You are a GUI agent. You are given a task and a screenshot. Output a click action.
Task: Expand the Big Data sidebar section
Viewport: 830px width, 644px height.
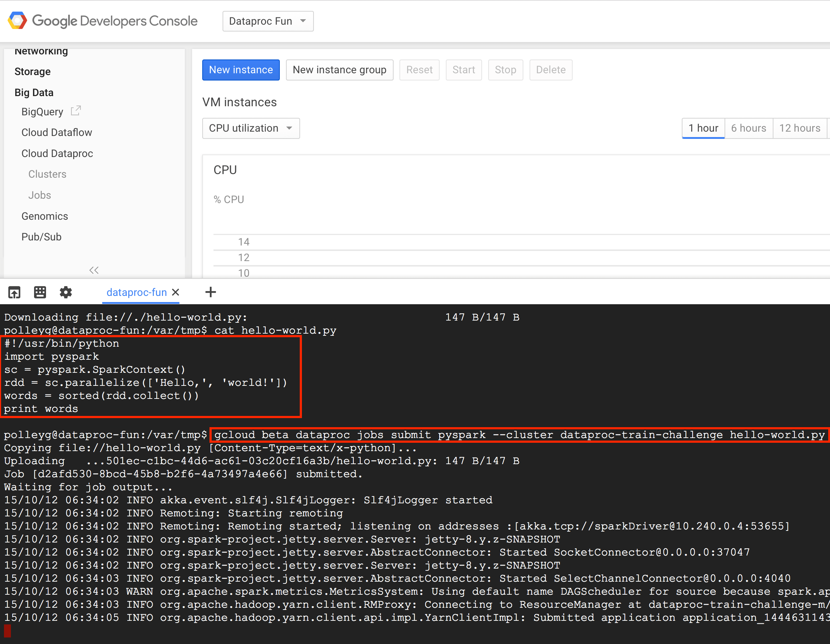point(34,92)
